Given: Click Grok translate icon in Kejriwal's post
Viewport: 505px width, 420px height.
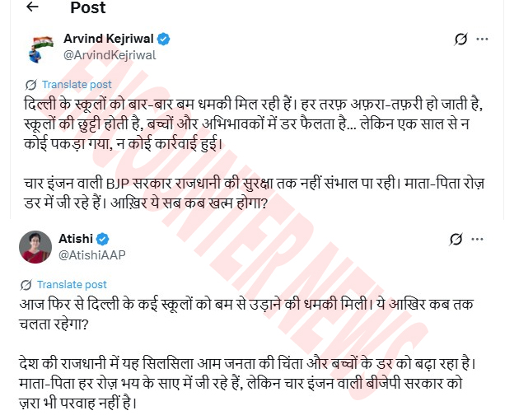Looking at the screenshot, I should point(31,85).
